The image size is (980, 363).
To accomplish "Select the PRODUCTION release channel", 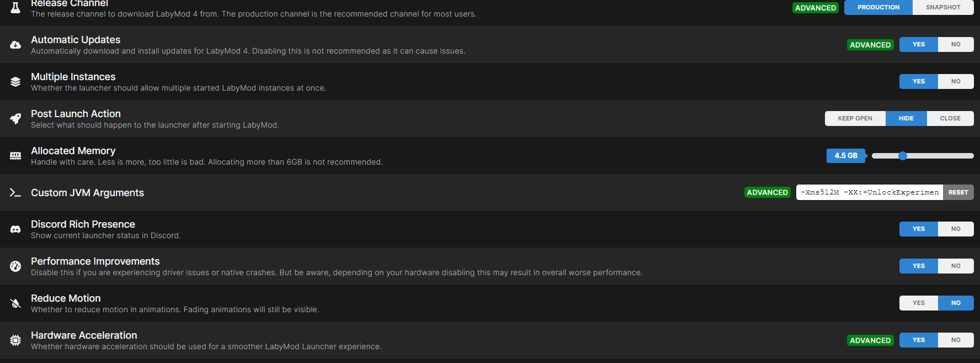I will tap(878, 8).
